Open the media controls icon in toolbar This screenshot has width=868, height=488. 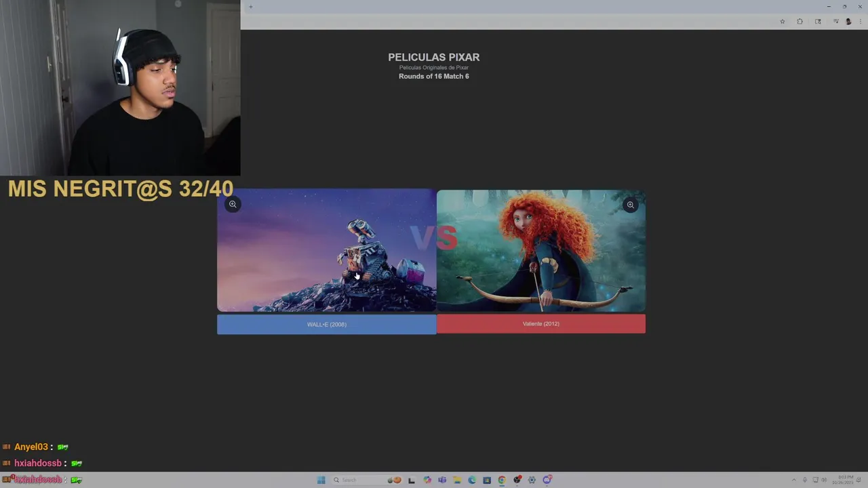(836, 21)
